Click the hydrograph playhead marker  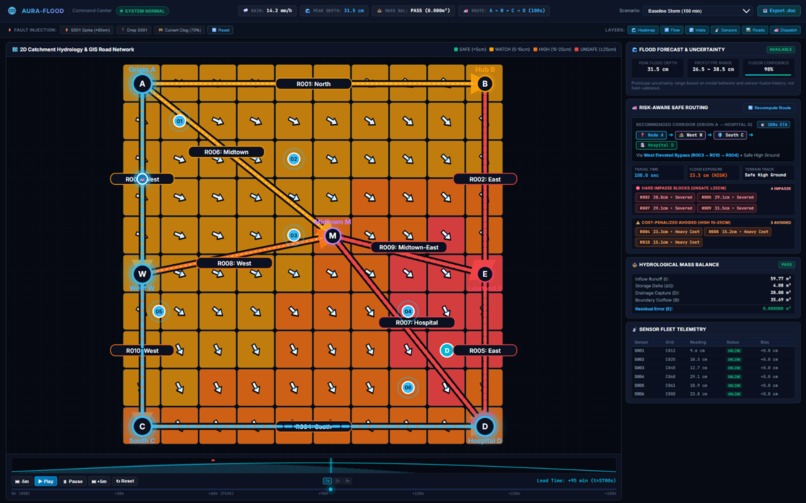(331, 465)
